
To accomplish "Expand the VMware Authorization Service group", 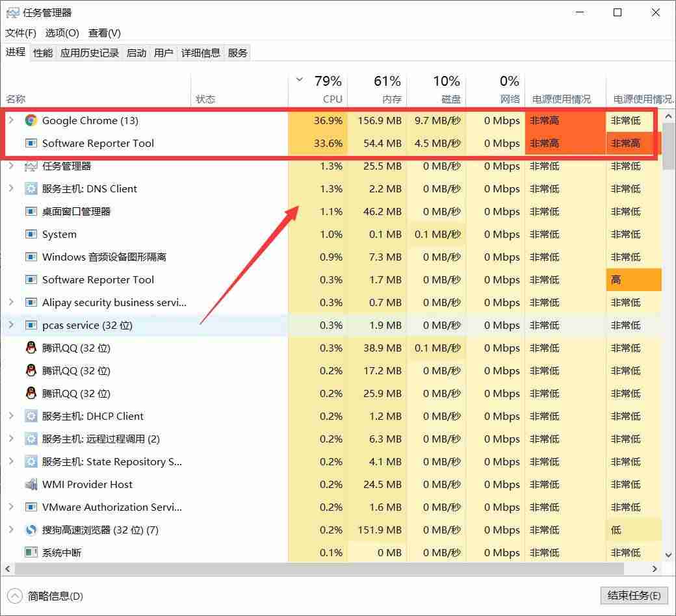I will [11, 507].
